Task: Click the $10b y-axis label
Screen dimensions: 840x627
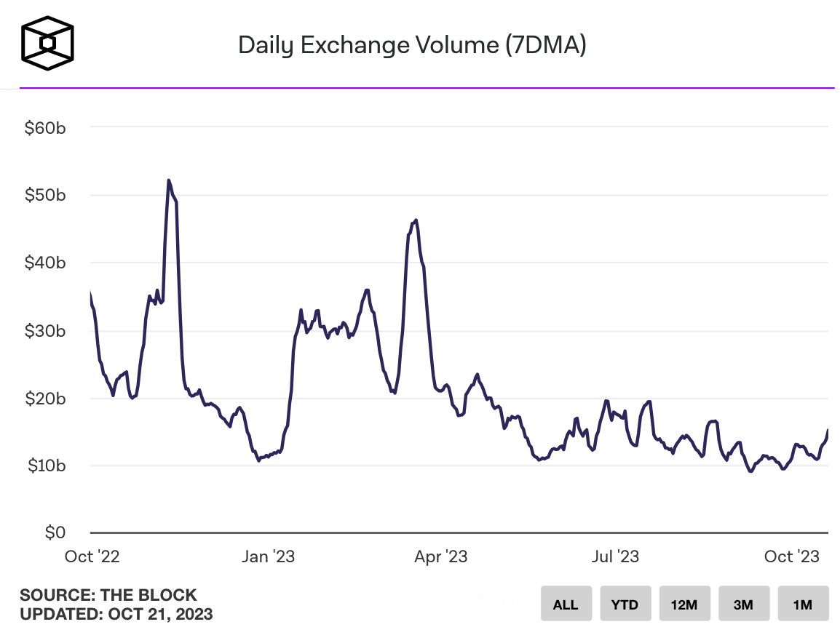Action: tap(47, 466)
